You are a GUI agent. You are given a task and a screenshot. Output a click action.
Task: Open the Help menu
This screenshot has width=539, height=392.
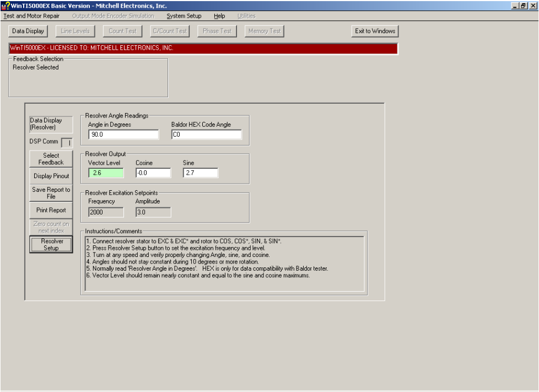[219, 16]
